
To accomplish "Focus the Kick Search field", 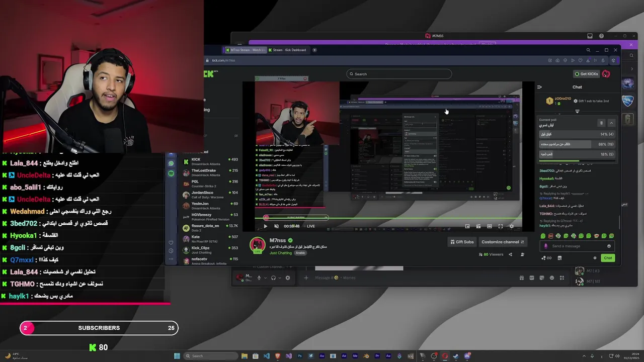I will [398, 74].
